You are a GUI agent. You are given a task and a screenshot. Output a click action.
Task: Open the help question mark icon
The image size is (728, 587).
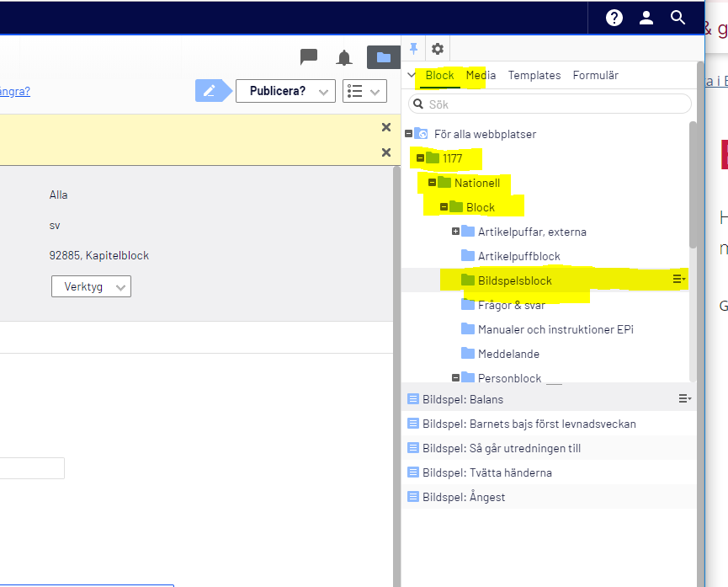pos(614,18)
